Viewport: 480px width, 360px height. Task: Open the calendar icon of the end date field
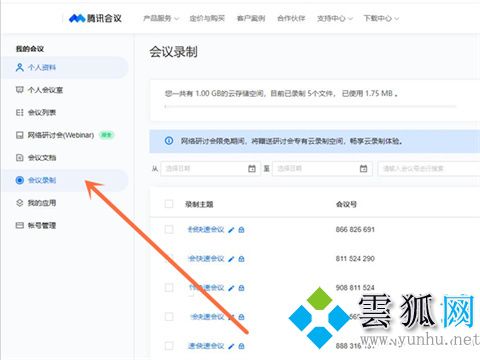364,169
